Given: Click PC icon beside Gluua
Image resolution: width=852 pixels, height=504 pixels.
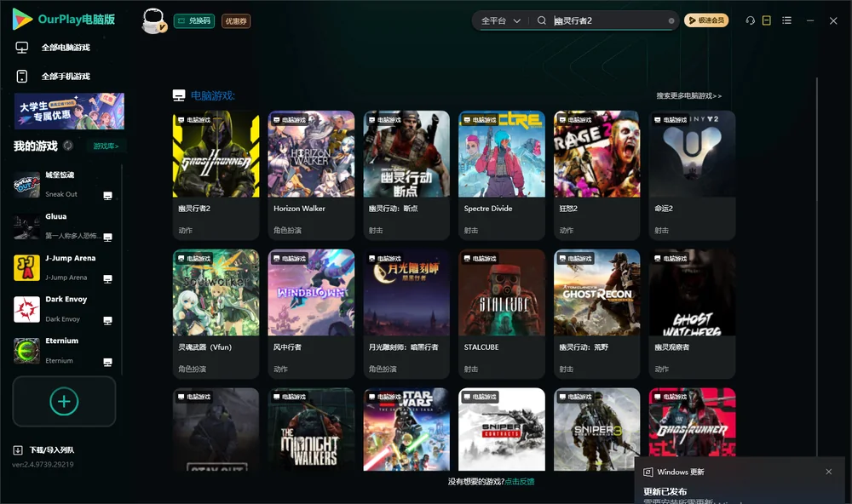Looking at the screenshot, I should (x=107, y=238).
